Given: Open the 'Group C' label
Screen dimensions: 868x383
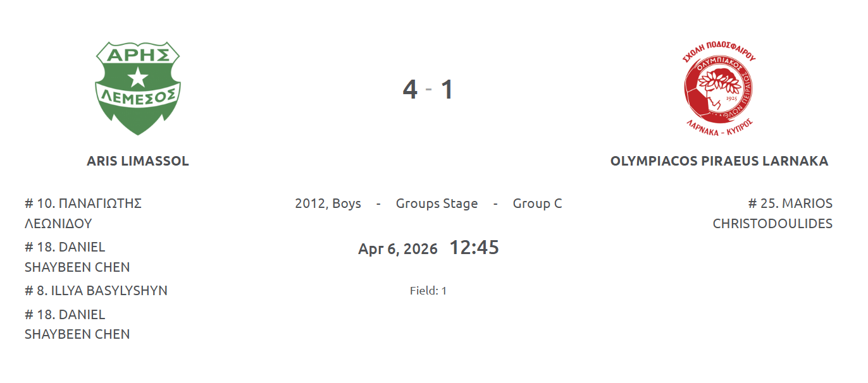Looking at the screenshot, I should [537, 204].
